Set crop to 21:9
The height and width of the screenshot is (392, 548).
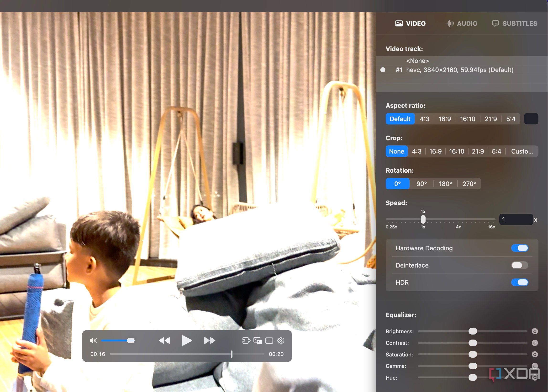[478, 151]
